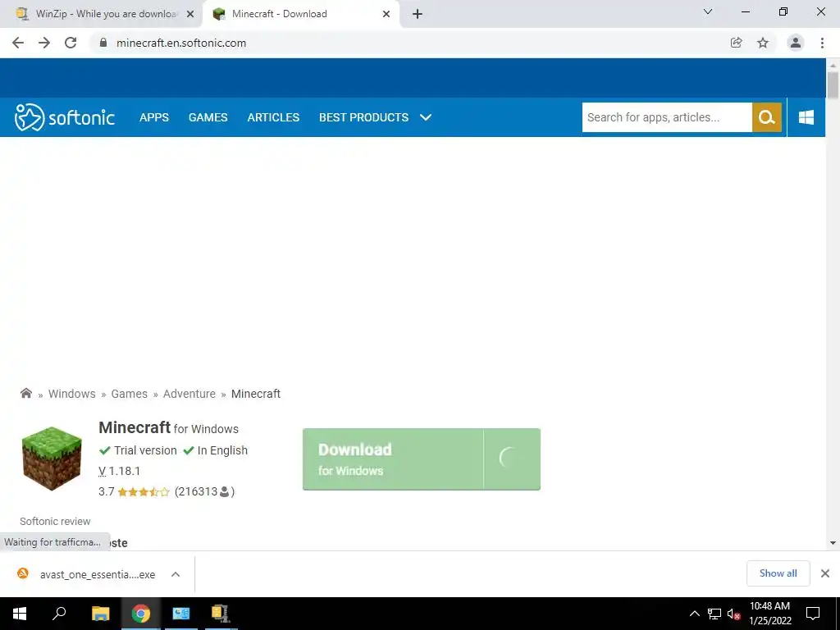The width and height of the screenshot is (840, 630).
Task: Click the Windows platform icon in Softonic header
Action: click(806, 117)
